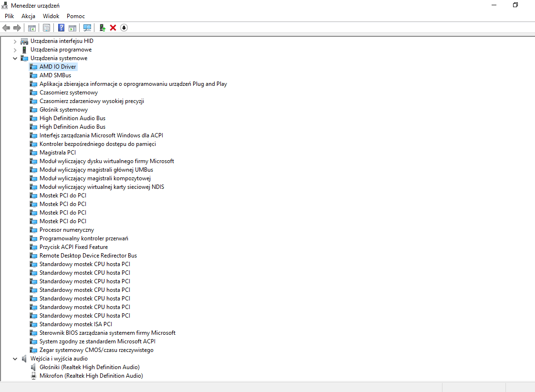The height and width of the screenshot is (392, 535).
Task: Select Przycisk ACPI Fixed Feature
Action: click(73, 247)
